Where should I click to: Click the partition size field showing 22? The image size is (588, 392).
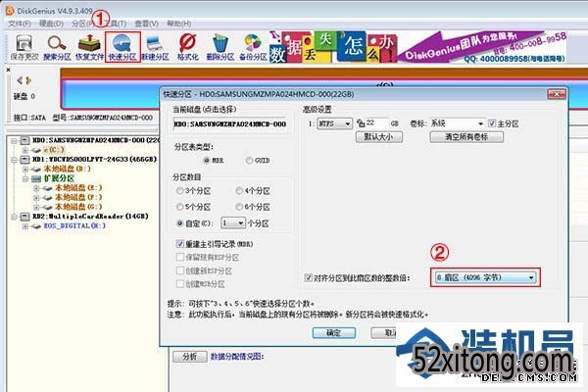point(376,123)
